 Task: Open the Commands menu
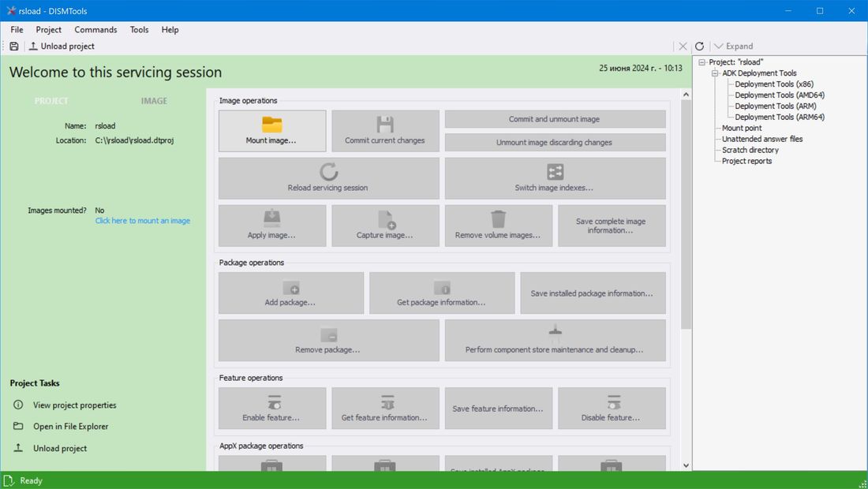[95, 29]
